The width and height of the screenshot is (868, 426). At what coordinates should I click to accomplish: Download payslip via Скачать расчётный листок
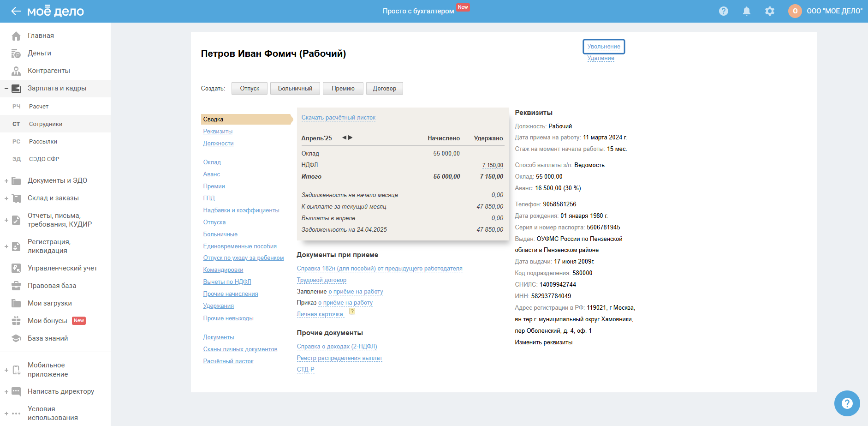338,118
